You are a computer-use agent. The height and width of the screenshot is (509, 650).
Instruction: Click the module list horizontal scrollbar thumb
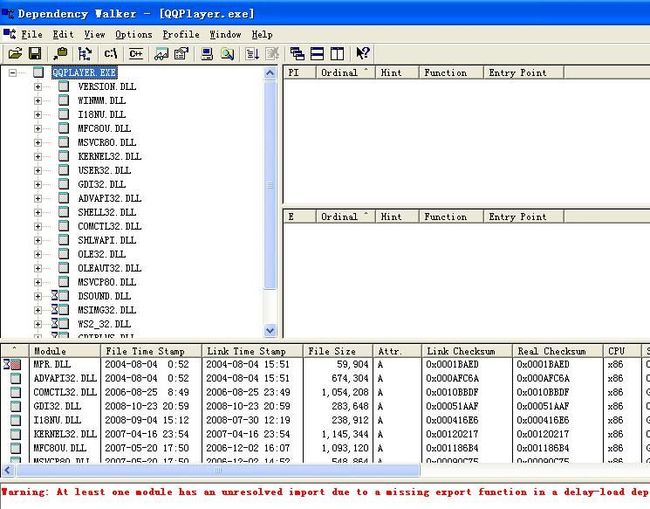pos(218,470)
